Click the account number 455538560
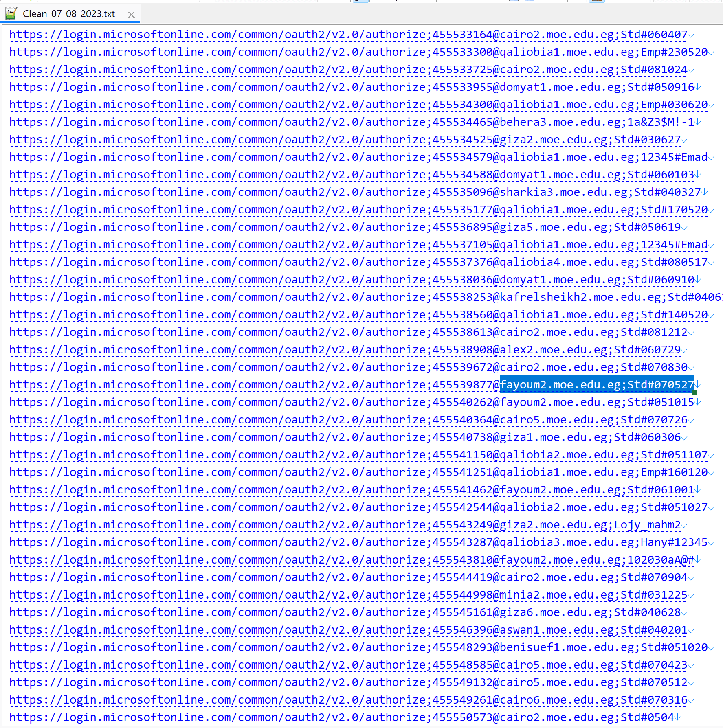The image size is (723, 728). coord(463,315)
